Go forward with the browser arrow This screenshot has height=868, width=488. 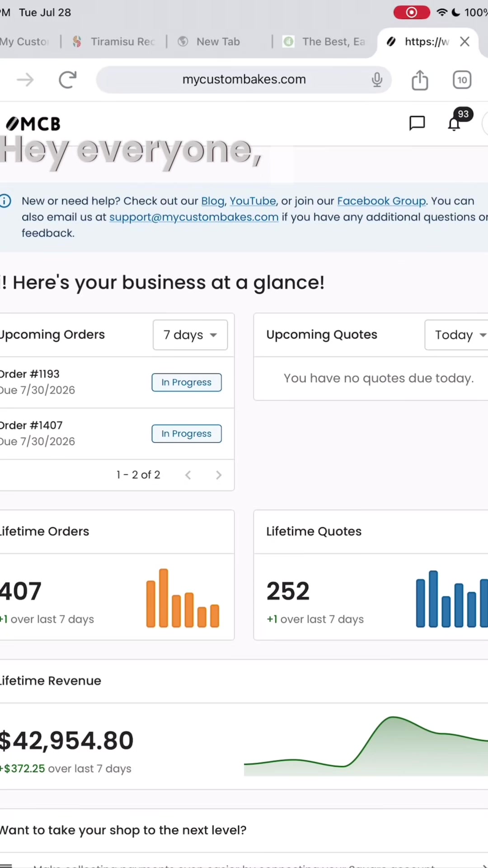click(x=25, y=80)
